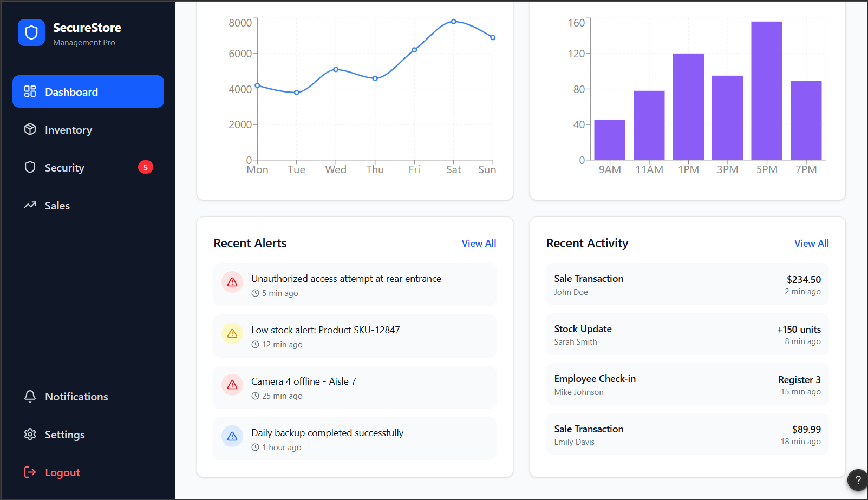Click the Inventory box icon
Image resolution: width=868 pixels, height=500 pixels.
[30, 129]
